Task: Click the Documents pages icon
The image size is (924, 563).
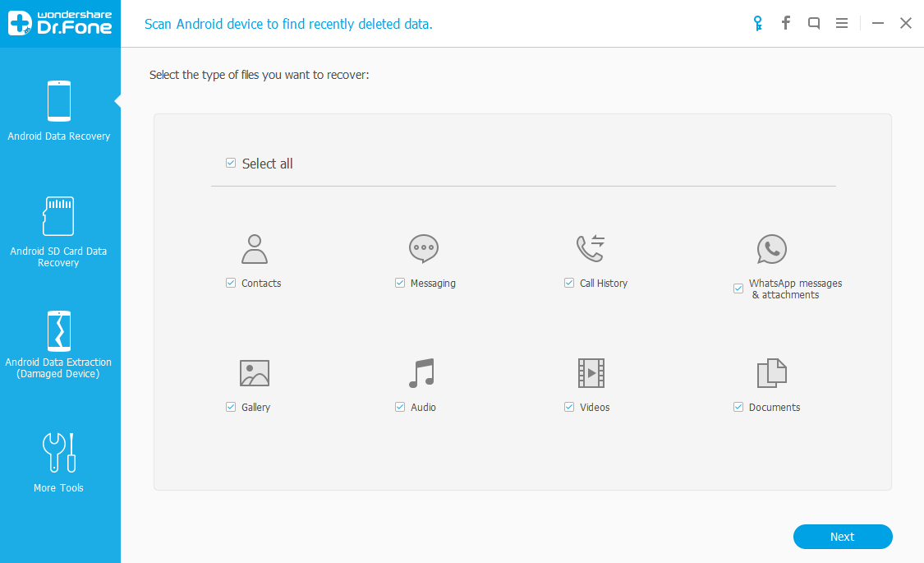Action: tap(771, 373)
